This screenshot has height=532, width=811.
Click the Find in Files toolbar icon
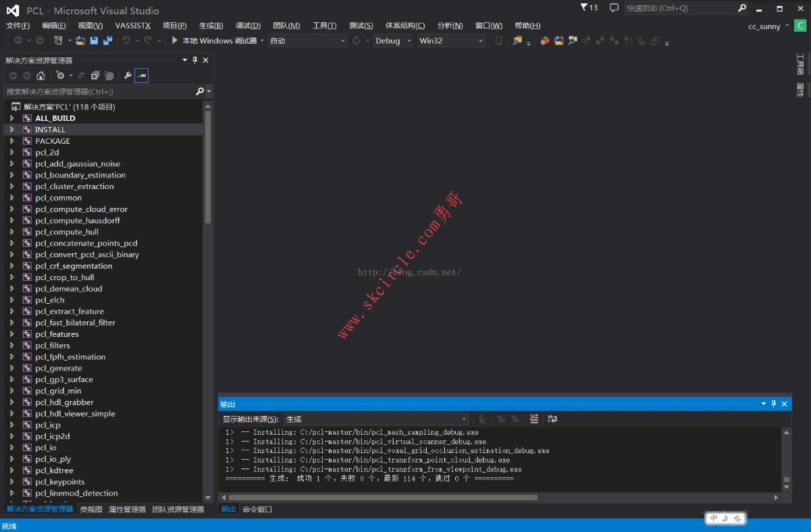[x=518, y=41]
